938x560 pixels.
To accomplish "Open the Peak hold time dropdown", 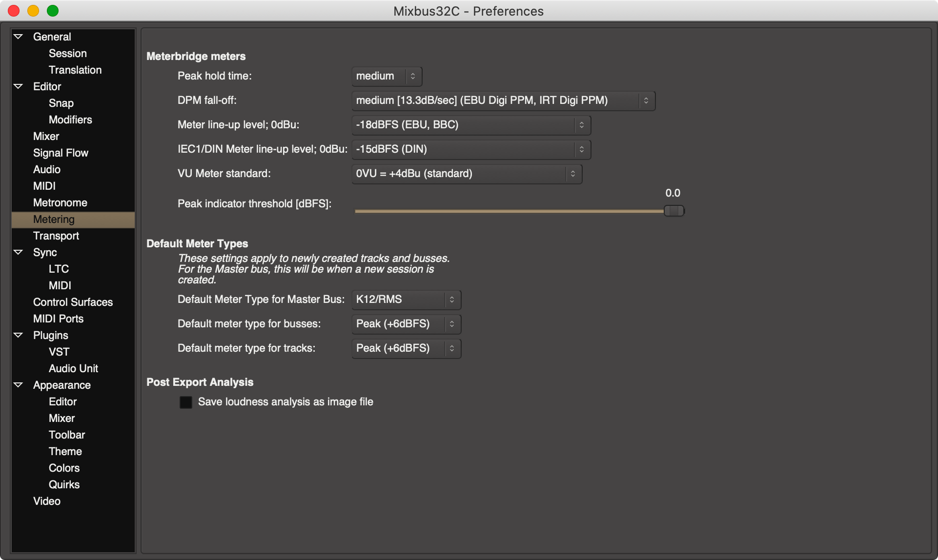I will coord(386,76).
